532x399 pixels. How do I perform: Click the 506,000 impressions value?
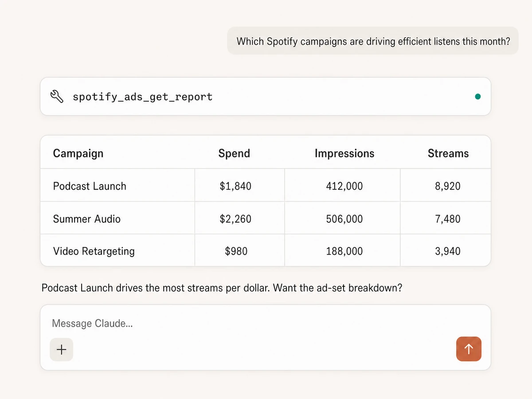click(344, 219)
